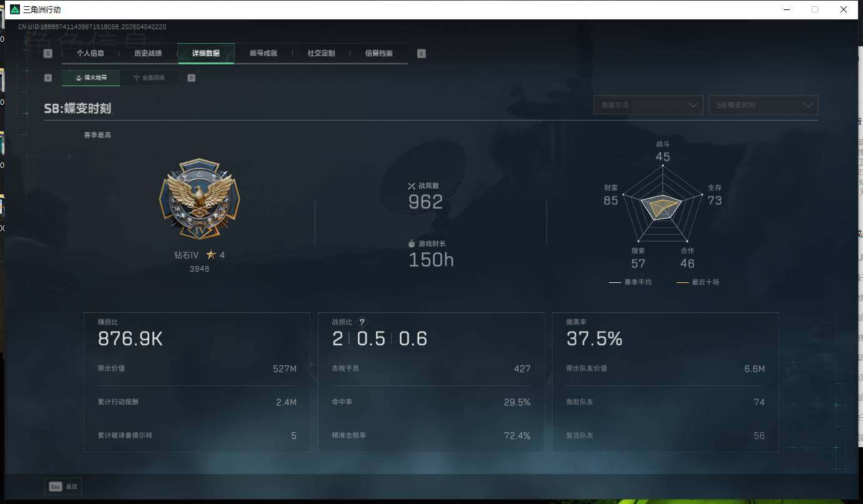Click the 命中率 value 29.5%
Image resolution: width=863 pixels, height=504 pixels.
tap(517, 402)
